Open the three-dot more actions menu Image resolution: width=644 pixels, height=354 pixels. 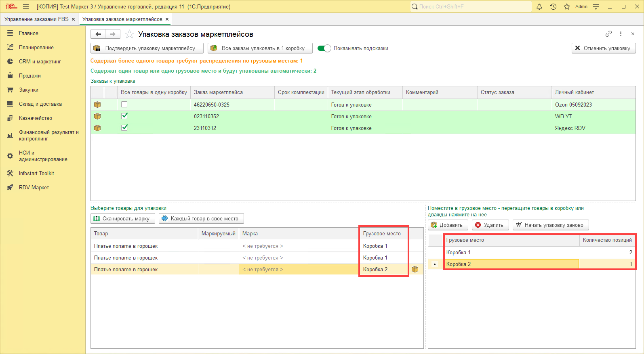point(621,34)
